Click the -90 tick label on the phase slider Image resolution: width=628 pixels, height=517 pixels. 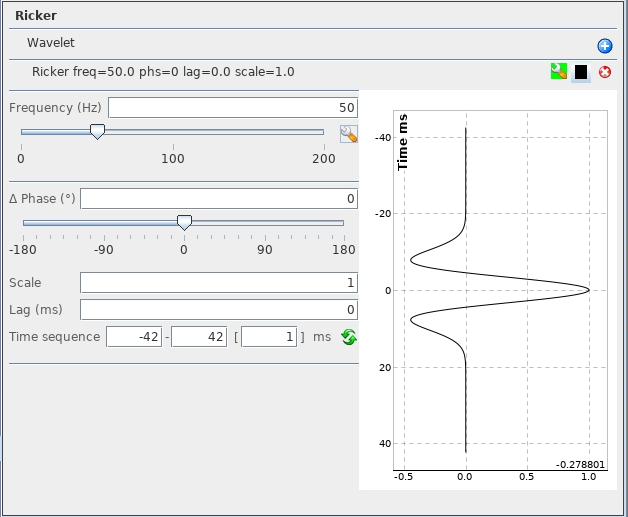tap(103, 250)
